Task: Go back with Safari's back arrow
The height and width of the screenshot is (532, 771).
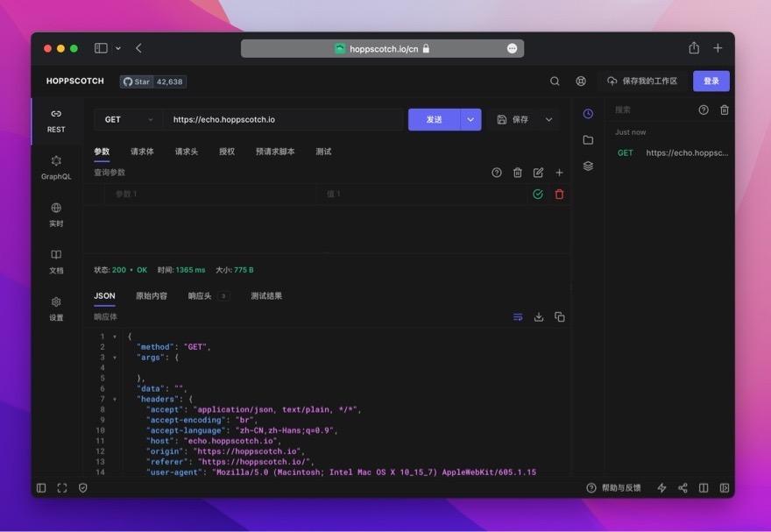Action: (x=138, y=48)
